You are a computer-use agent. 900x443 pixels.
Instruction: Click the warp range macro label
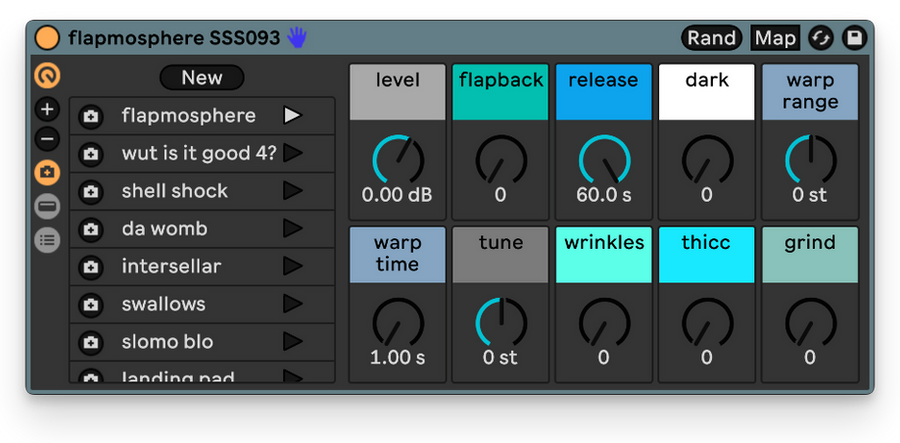click(x=810, y=92)
